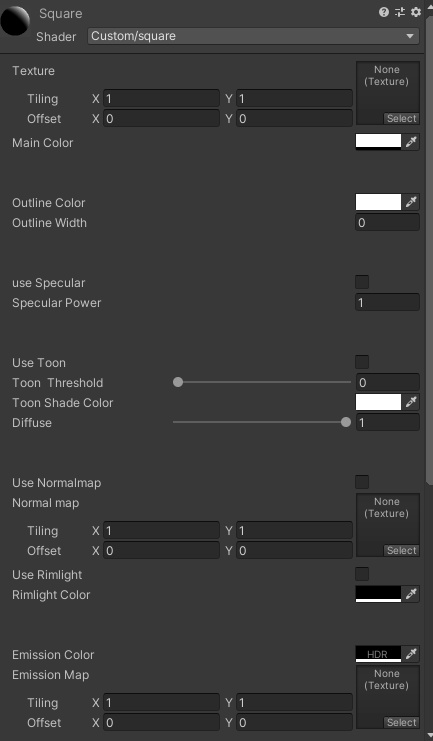Enable the use Specular checkbox
Viewport: 433px width, 741px height.
[x=362, y=282]
